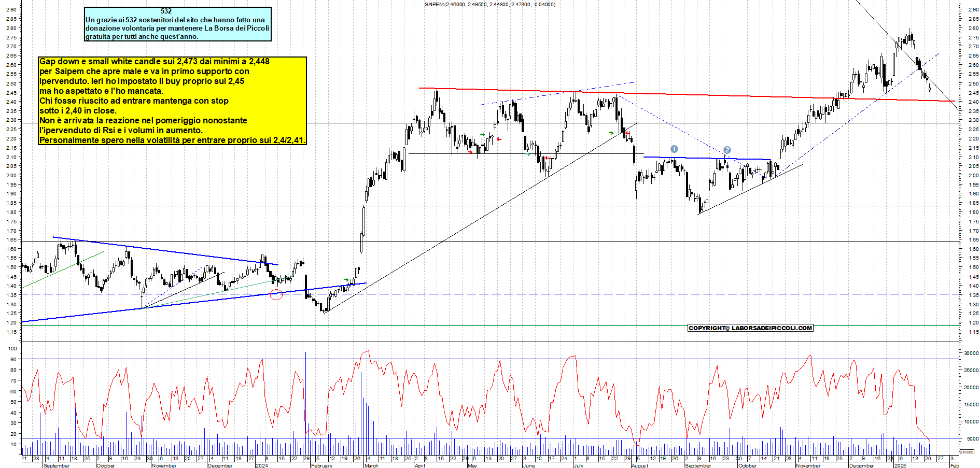
Task: Click the 2.90 label on the right price axis
Action: tap(973, 9)
